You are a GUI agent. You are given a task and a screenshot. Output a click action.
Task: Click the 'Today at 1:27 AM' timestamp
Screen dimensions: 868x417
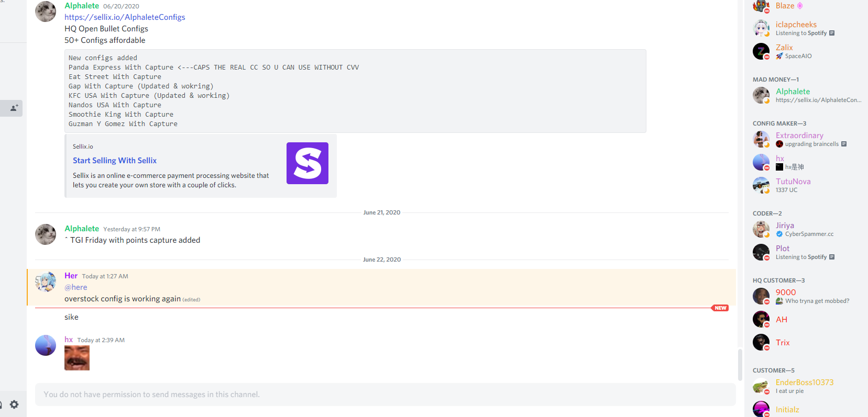point(105,276)
